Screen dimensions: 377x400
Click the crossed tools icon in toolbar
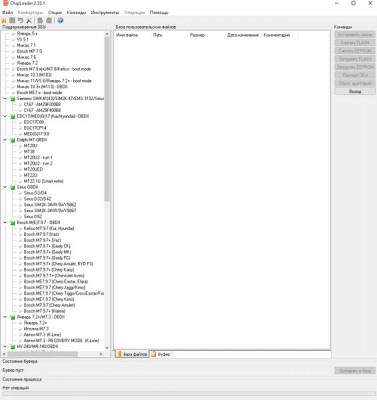29,21
